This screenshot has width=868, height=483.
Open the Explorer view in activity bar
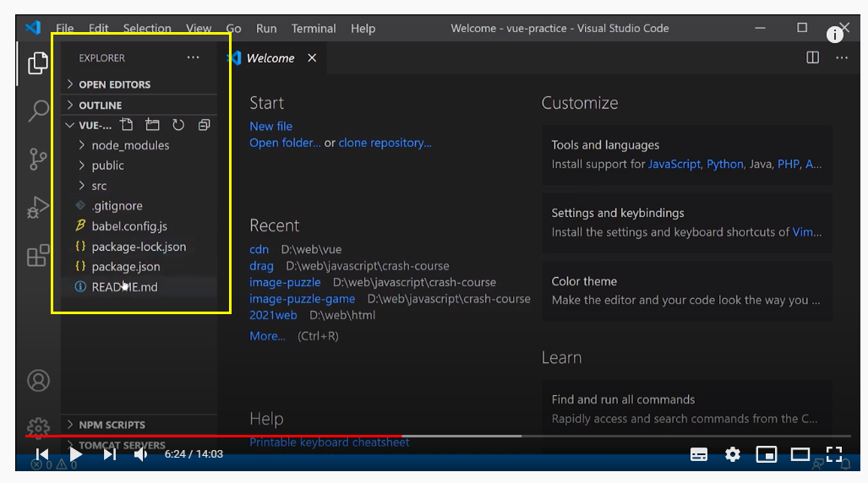coord(38,63)
